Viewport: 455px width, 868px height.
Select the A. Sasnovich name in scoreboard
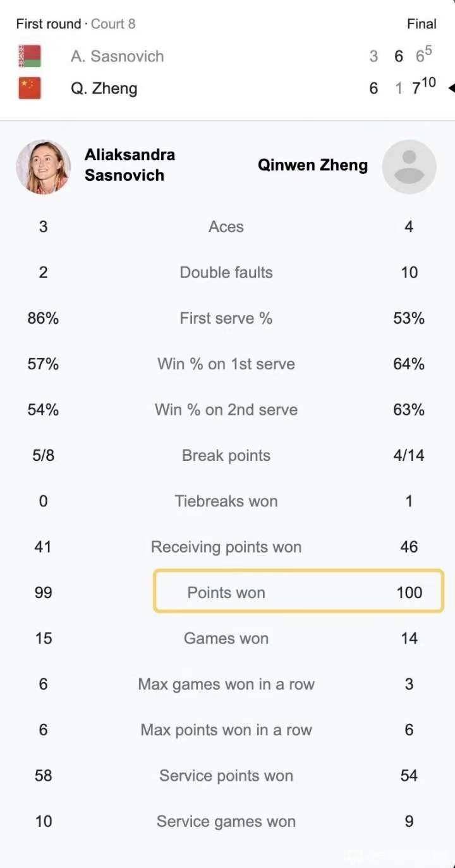pos(117,56)
